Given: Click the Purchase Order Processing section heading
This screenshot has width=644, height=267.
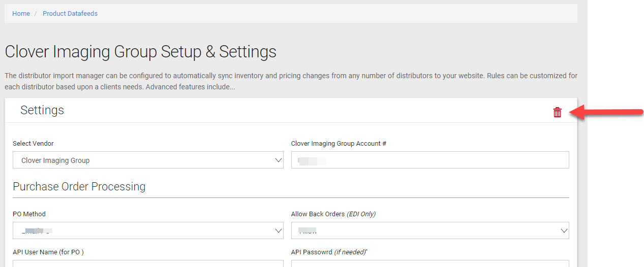Looking at the screenshot, I should point(79,187).
